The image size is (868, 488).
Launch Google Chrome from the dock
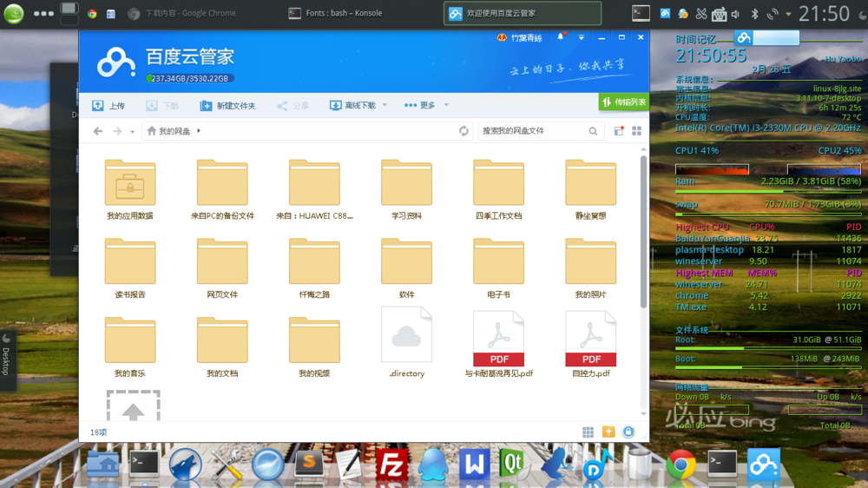pyautogui.click(x=681, y=465)
